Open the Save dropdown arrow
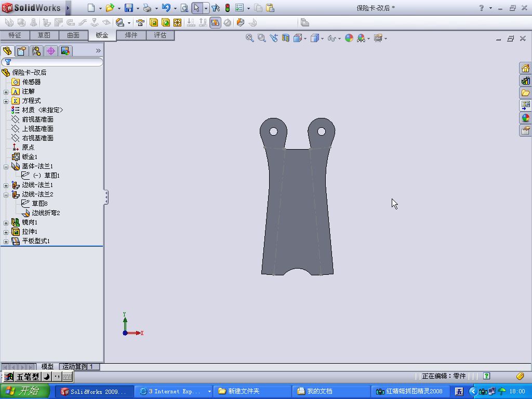Screen dimensions: 532x399 pos(138,8)
